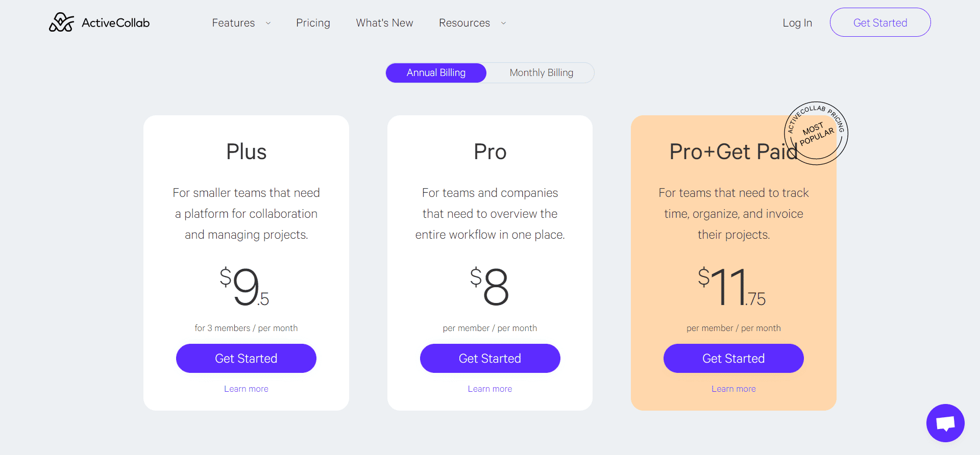Get started with the Plus plan
980x455 pixels.
click(246, 358)
